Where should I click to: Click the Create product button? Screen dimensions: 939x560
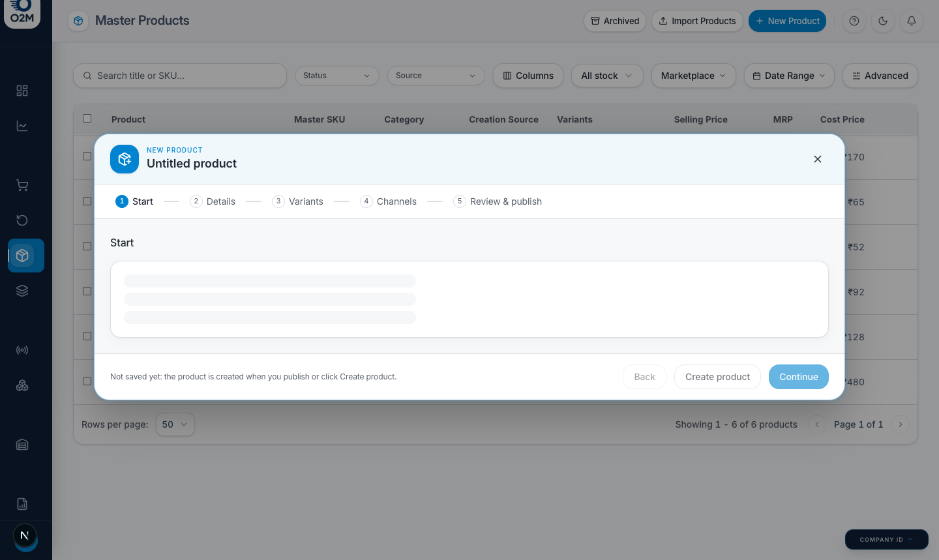coord(717,377)
